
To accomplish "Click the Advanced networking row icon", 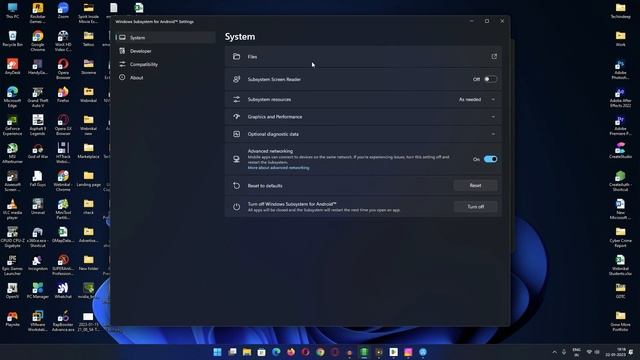I will pos(236,159).
